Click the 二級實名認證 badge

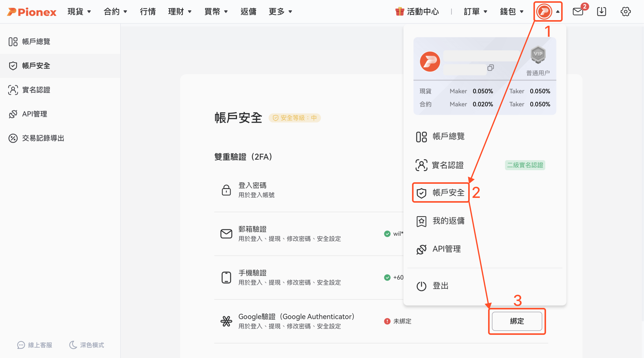tap(525, 165)
